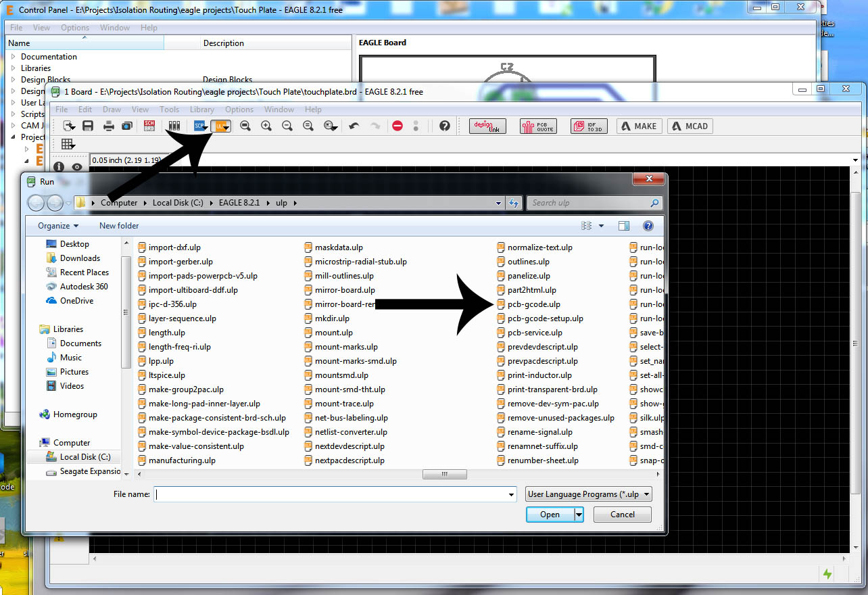Open File menu in board editor
This screenshot has height=595, width=868.
pyautogui.click(x=62, y=110)
